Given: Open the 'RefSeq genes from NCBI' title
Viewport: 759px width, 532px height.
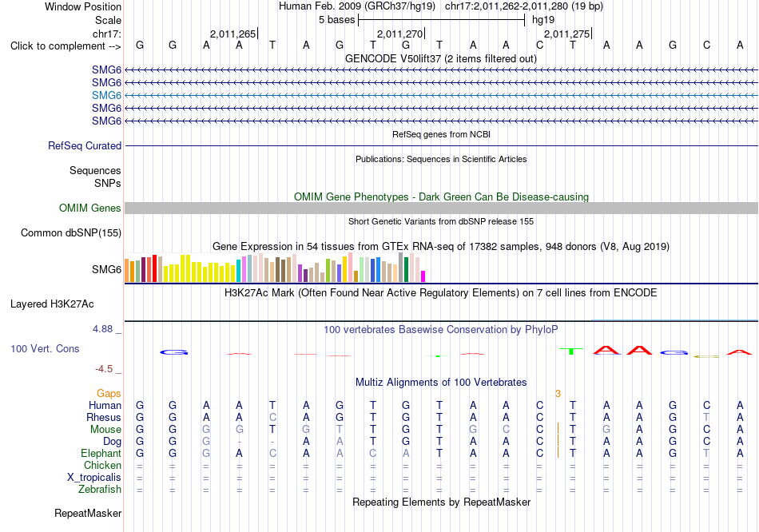Looking at the screenshot, I should pyautogui.click(x=441, y=134).
